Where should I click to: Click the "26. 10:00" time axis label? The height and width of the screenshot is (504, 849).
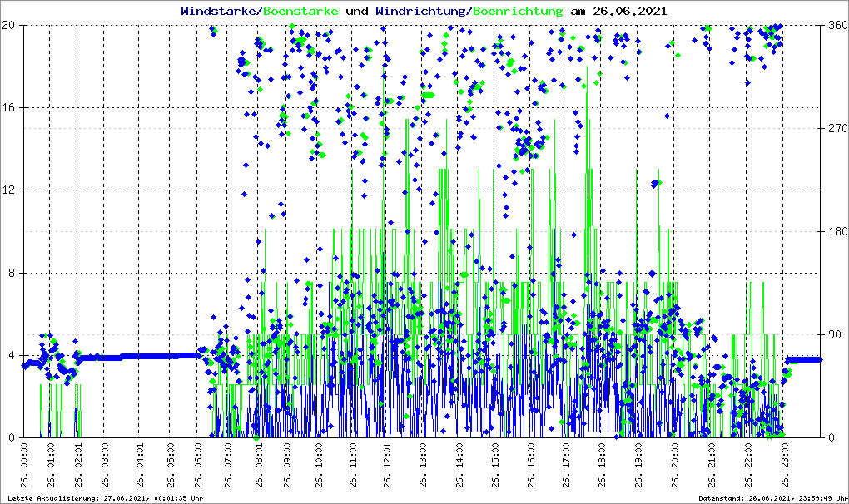[x=318, y=465]
